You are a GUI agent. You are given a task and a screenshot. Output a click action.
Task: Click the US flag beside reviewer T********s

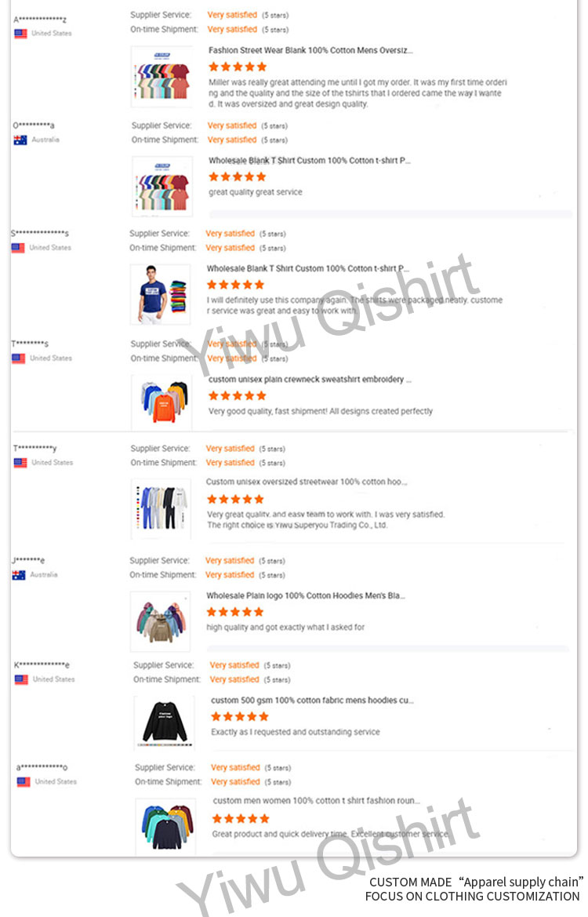click(x=19, y=358)
